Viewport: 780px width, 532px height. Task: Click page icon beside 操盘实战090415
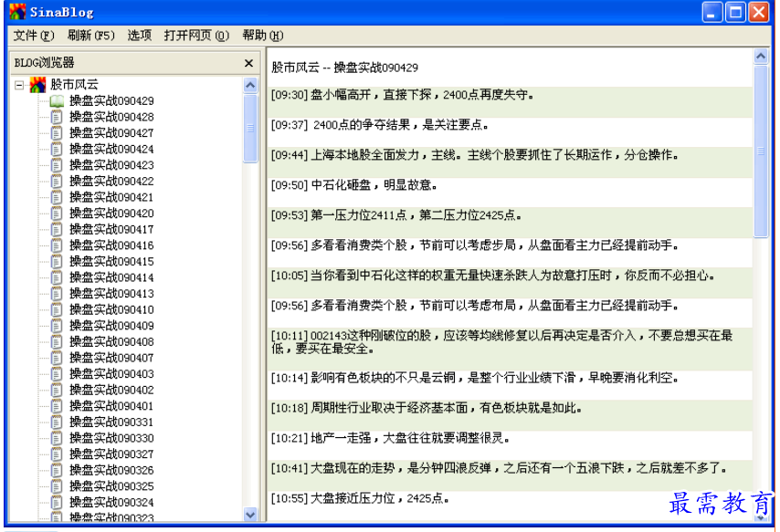coord(57,262)
